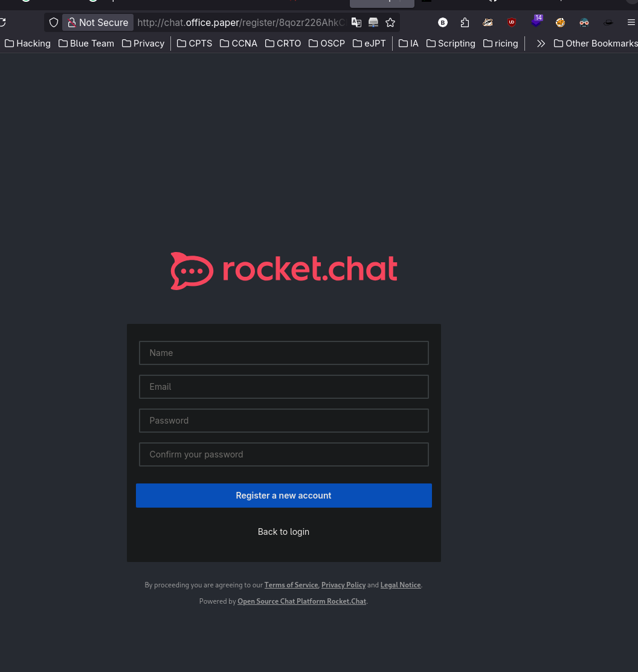Click the tracking protection shield icon
Viewport: 638px width, 672px height.
(x=54, y=22)
